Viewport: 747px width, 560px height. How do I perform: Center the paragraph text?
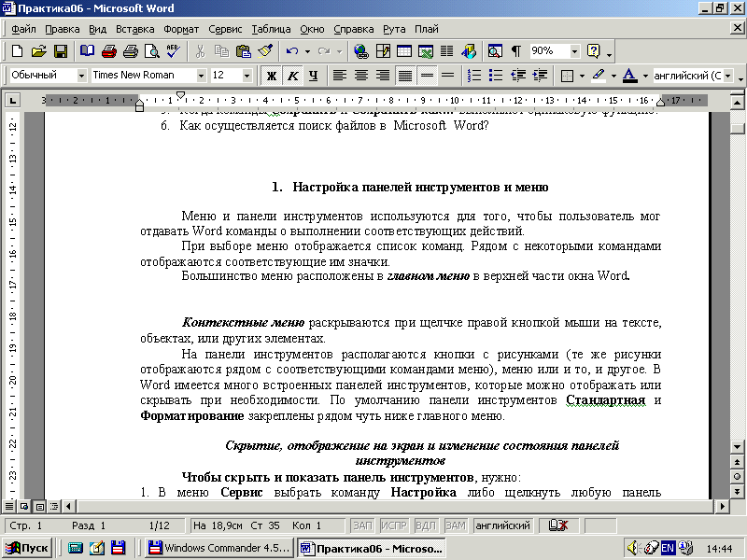click(x=361, y=76)
